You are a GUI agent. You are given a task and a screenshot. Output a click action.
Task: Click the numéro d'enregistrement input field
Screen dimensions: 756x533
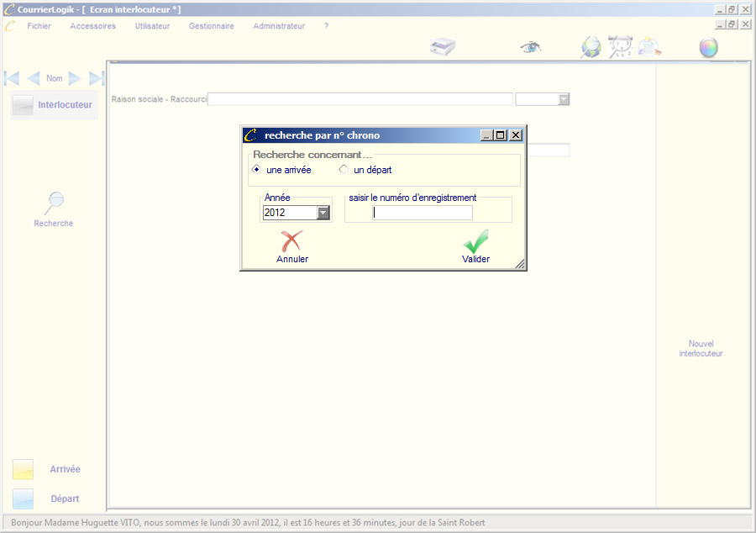[423, 213]
